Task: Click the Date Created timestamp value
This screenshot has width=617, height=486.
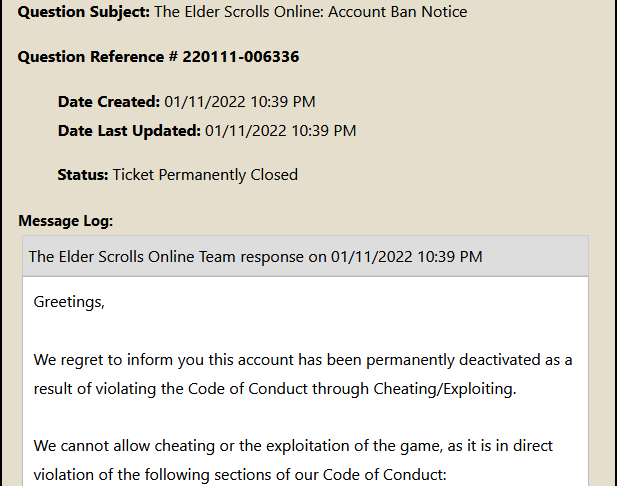Action: (x=240, y=101)
